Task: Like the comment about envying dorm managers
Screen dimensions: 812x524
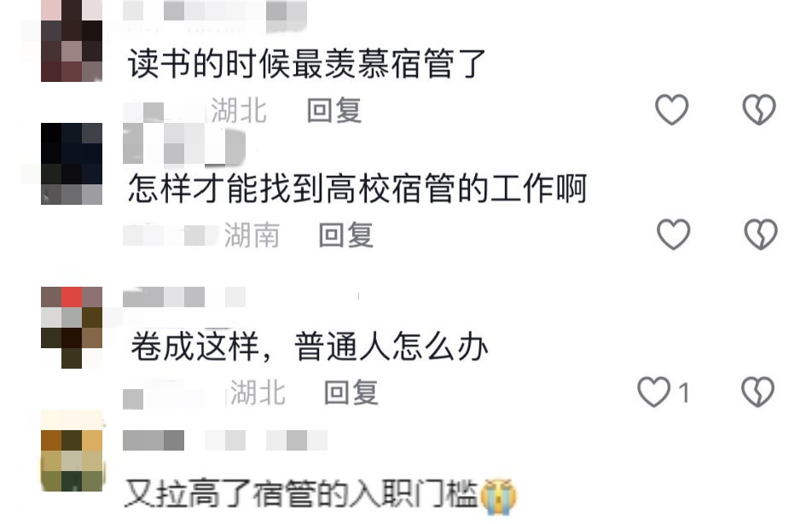Action: (671, 109)
